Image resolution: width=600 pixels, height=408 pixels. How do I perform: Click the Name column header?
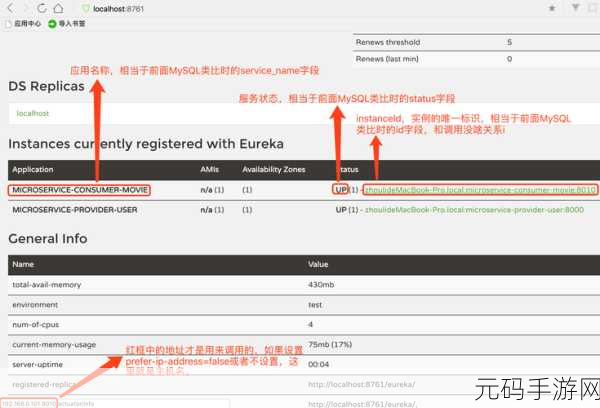pos(23,264)
